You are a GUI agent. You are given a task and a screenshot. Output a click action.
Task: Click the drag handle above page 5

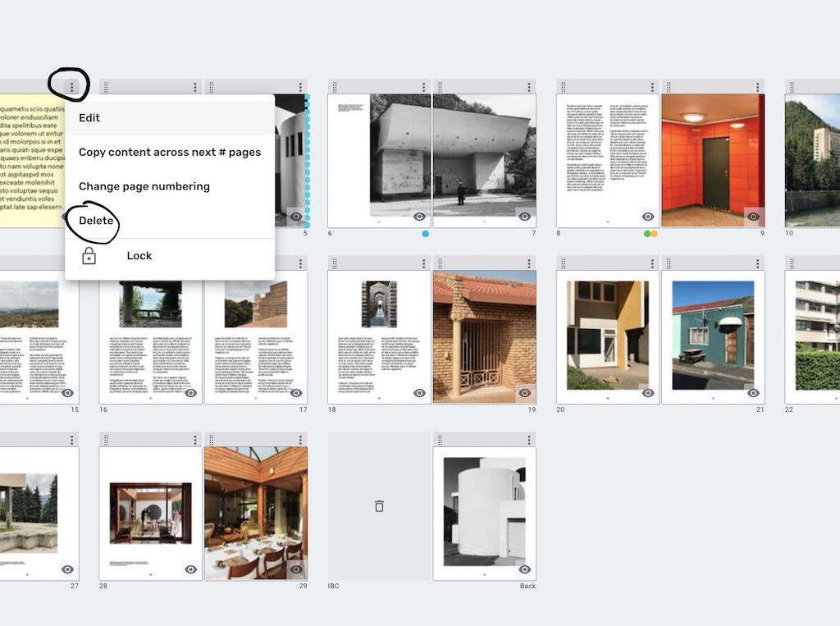pos(211,86)
